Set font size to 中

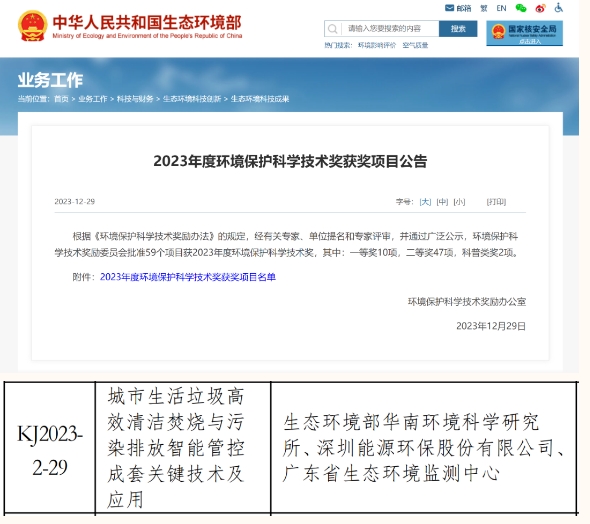(x=442, y=202)
